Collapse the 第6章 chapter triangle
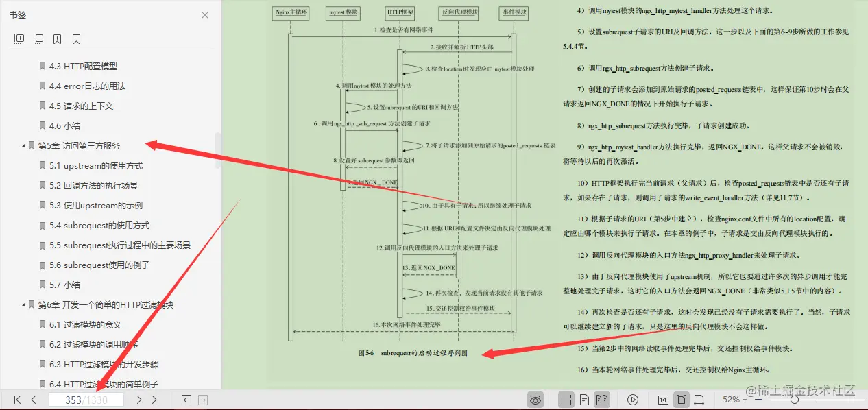Viewport: 868px width, 410px height. tap(24, 304)
